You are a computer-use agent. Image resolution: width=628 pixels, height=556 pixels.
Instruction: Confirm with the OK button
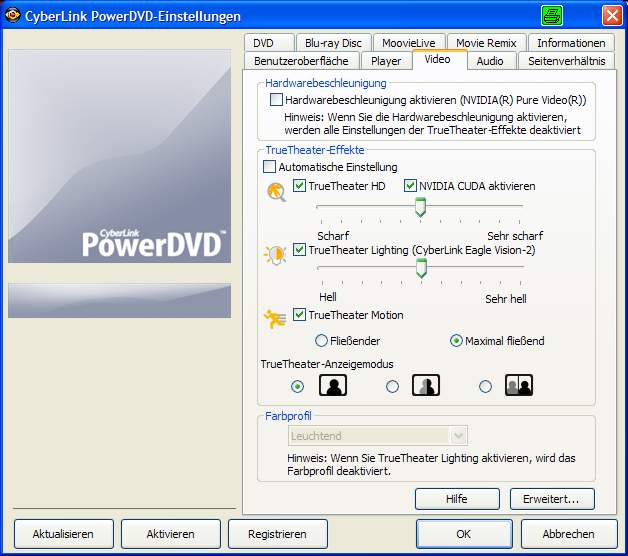[464, 534]
